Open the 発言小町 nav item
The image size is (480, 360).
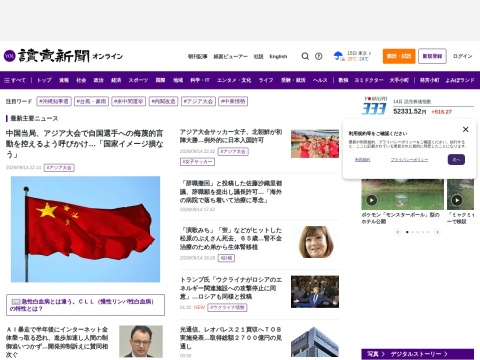(x=429, y=80)
